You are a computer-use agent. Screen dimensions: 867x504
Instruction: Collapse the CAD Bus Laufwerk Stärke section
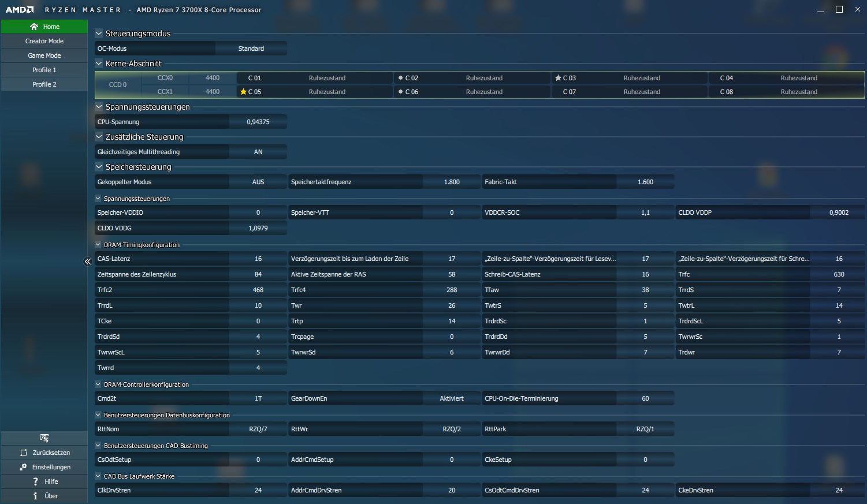(98, 476)
